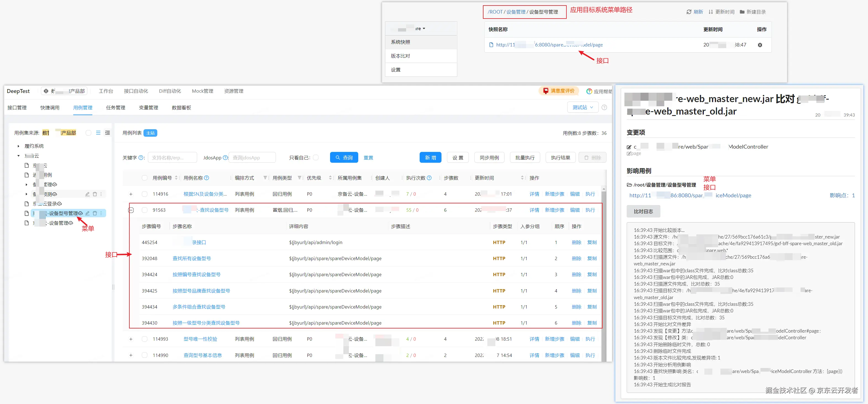Toggle the 只看自己 checkbox

316,157
